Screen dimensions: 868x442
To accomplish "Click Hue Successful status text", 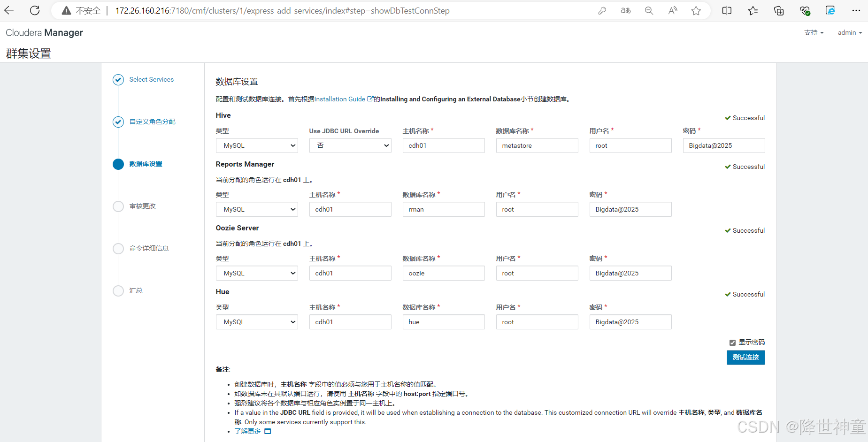I will tap(749, 294).
